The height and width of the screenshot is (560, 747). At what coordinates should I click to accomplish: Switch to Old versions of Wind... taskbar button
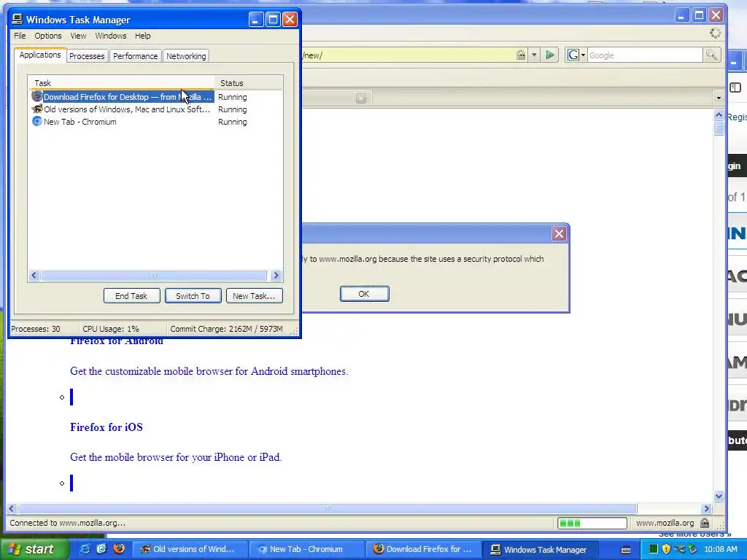click(x=190, y=549)
